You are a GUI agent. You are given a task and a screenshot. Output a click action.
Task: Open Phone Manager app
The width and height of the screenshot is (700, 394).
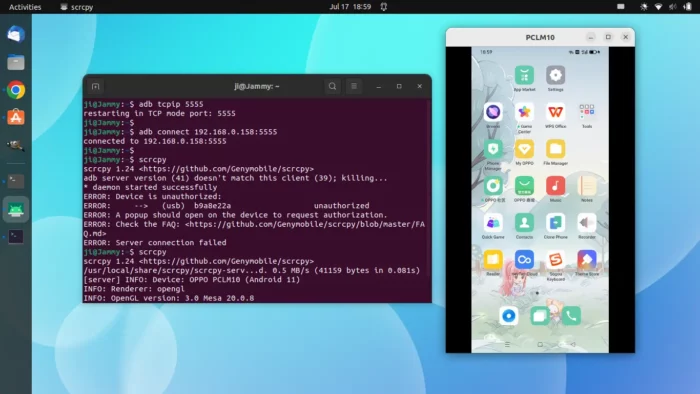(493, 149)
